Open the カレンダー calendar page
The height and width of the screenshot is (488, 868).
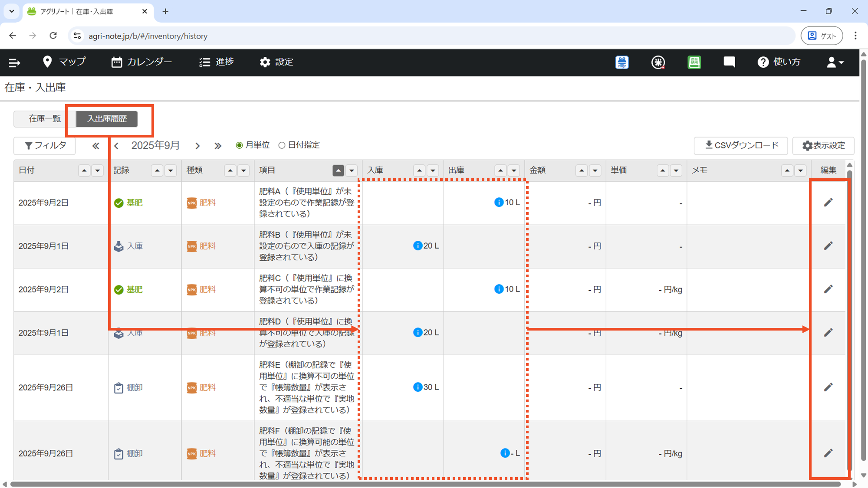click(x=141, y=62)
